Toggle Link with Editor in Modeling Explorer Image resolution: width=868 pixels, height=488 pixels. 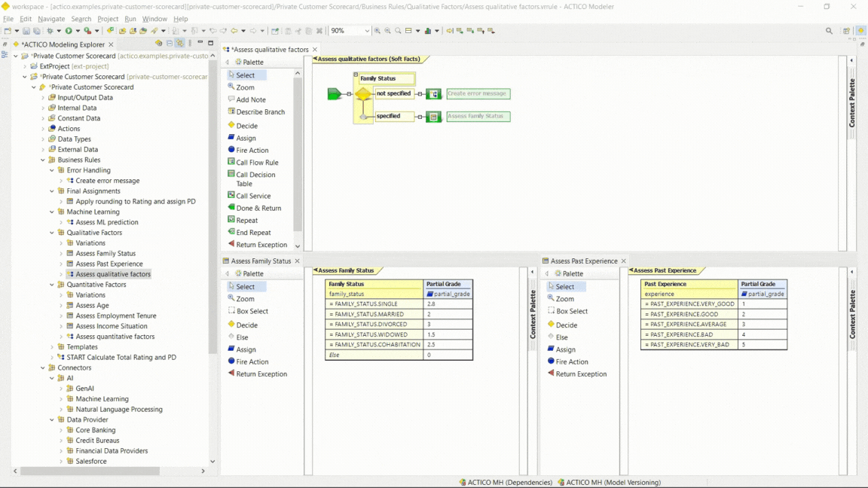point(179,44)
